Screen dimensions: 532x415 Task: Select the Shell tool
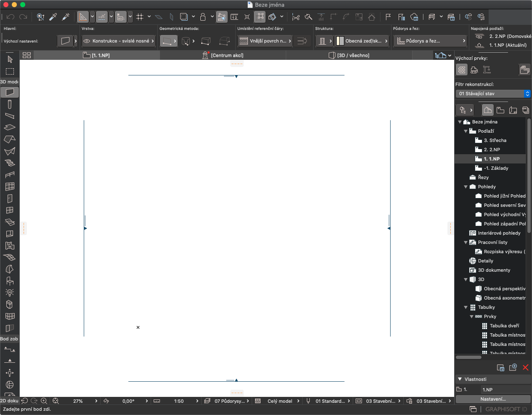10,151
